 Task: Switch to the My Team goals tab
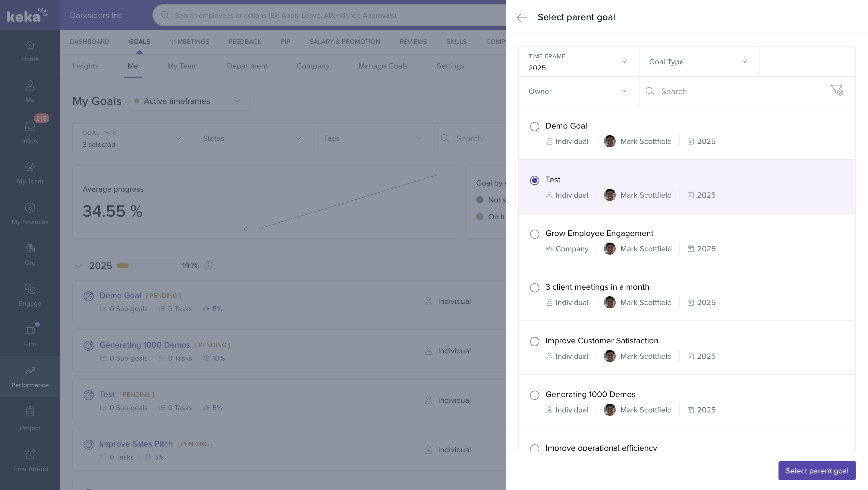click(x=182, y=66)
